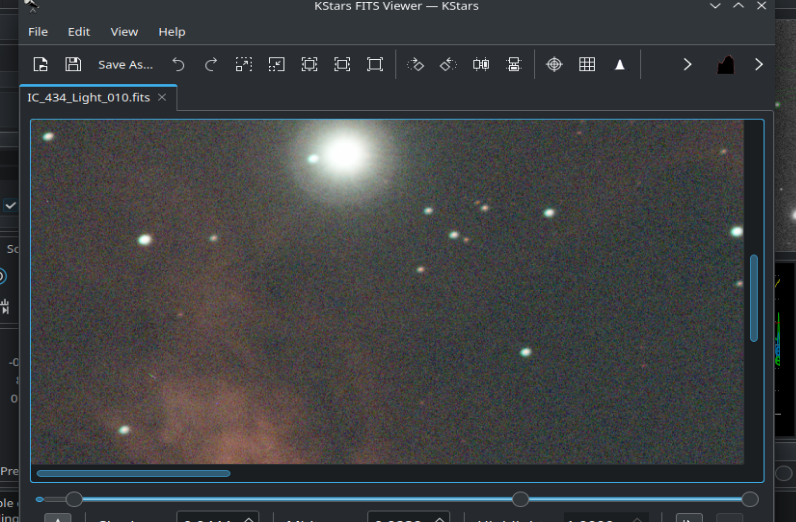The width and height of the screenshot is (796, 522).
Task: Click the Undo arrow icon
Action: coord(178,64)
